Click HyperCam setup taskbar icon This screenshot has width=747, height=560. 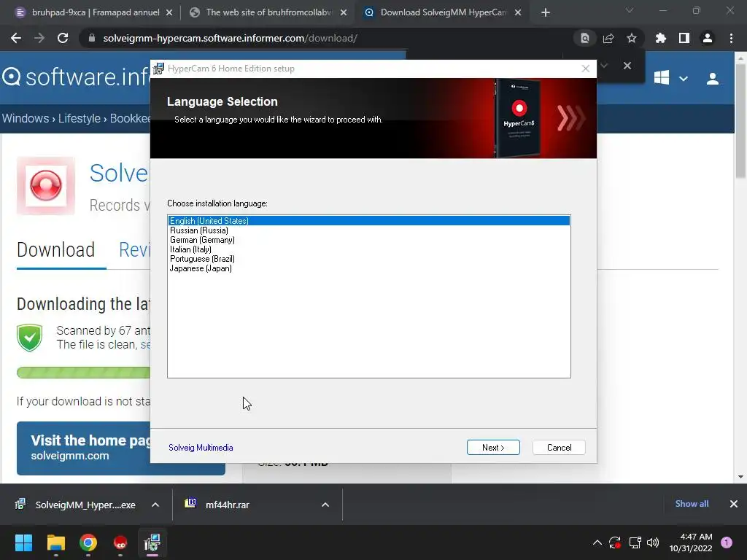coord(152,542)
